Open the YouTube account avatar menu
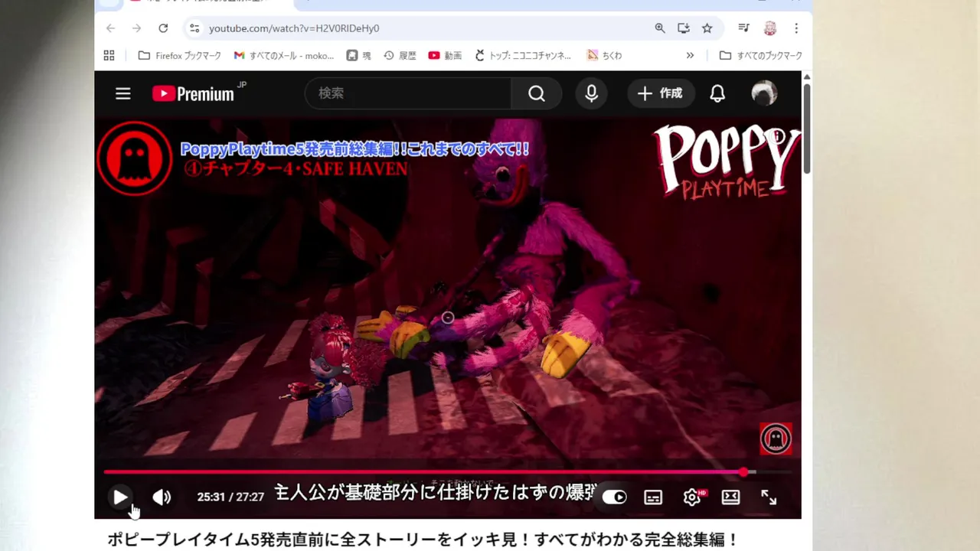 tap(764, 93)
